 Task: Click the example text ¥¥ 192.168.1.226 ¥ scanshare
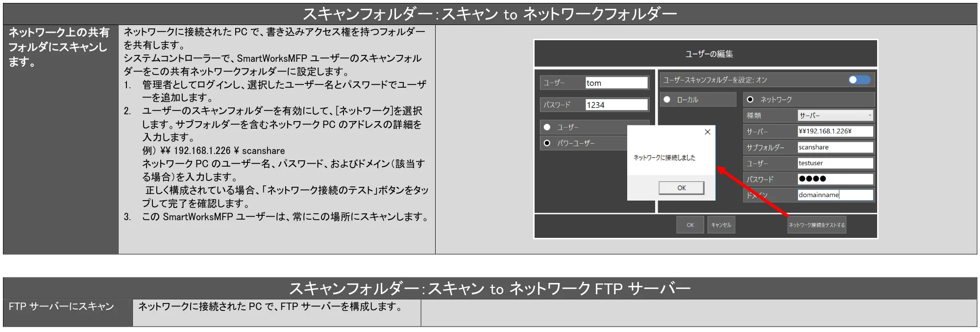222,151
